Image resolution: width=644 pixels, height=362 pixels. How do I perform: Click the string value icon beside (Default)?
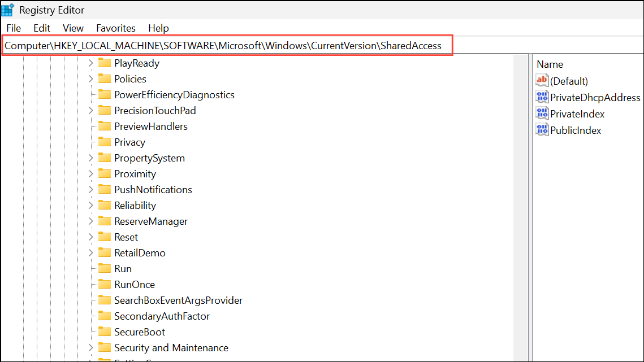click(542, 80)
